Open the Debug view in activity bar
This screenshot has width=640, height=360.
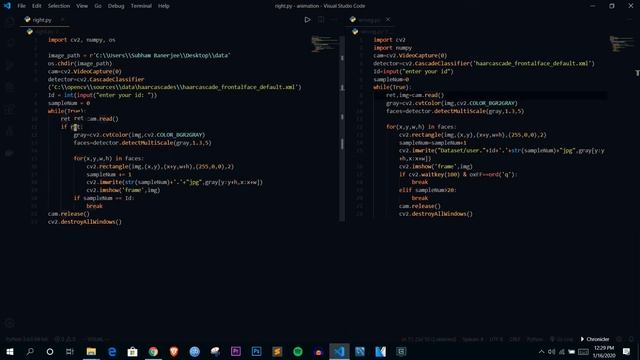10,87
